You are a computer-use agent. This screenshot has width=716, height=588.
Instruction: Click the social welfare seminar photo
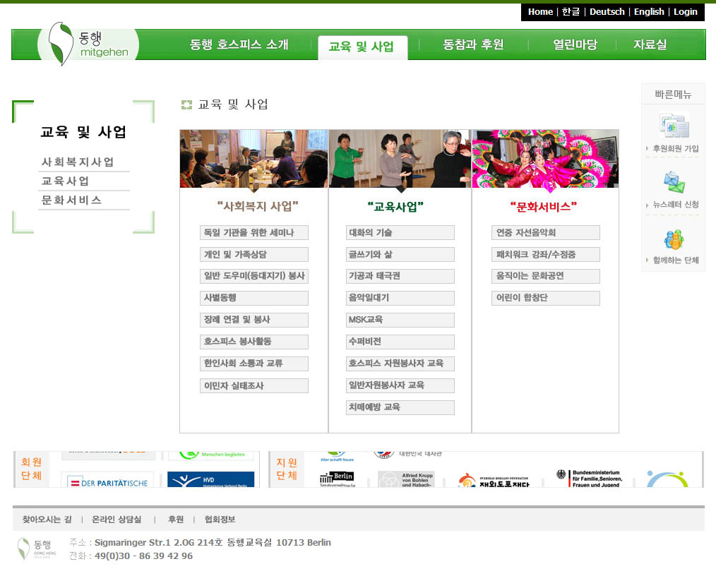pyautogui.click(x=253, y=159)
